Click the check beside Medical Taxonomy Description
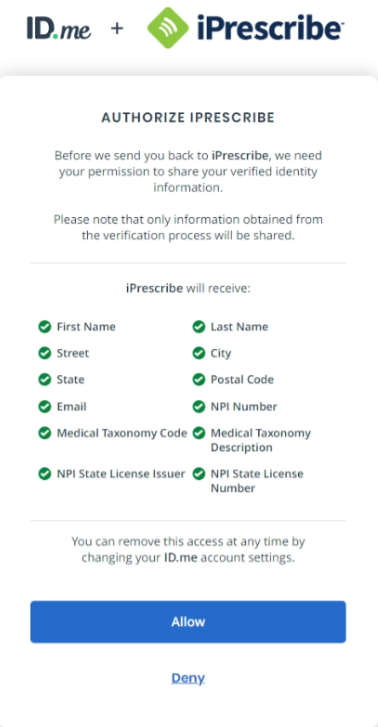Viewport: 378px width, 727px height. pos(199,433)
